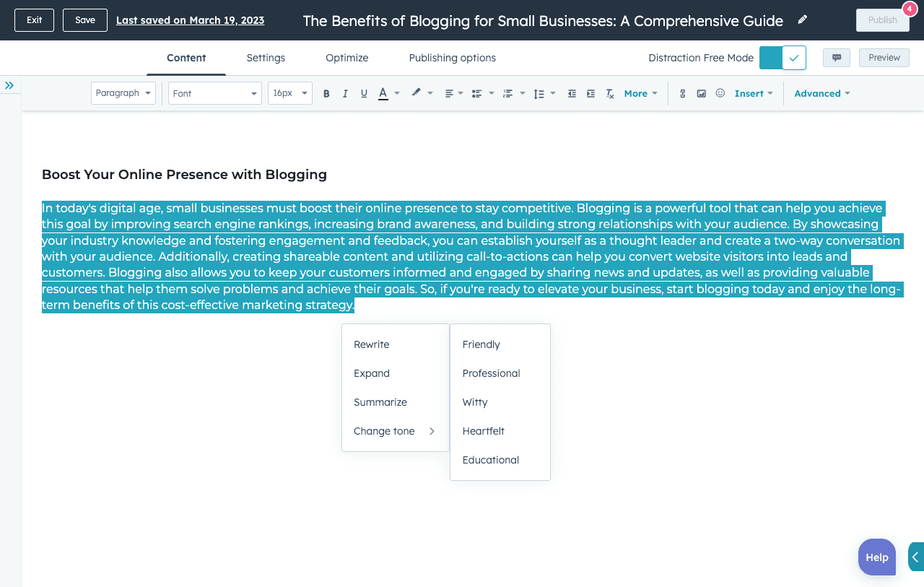Toggle bold formatting in the toolbar
Viewport: 924px width, 587px height.
(x=326, y=93)
